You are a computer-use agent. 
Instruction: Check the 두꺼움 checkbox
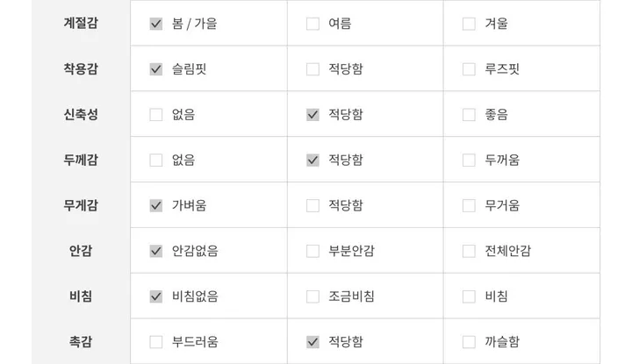click(x=469, y=161)
